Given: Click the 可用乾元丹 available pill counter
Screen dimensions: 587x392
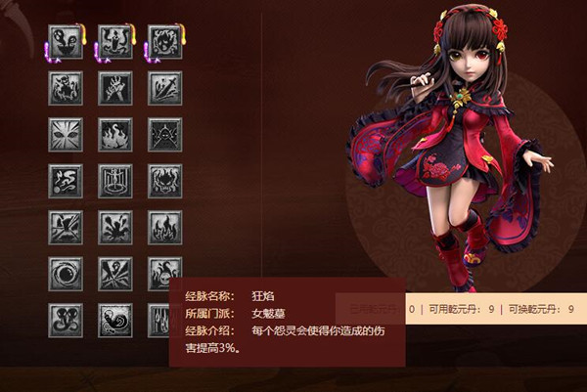Looking at the screenshot, I should coord(462,309).
